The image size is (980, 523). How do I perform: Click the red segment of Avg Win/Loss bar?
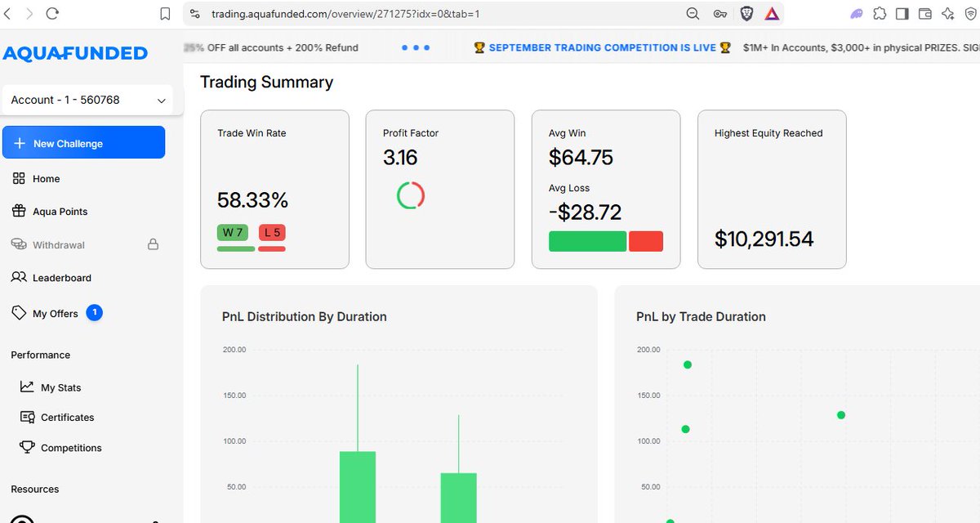pyautogui.click(x=646, y=241)
